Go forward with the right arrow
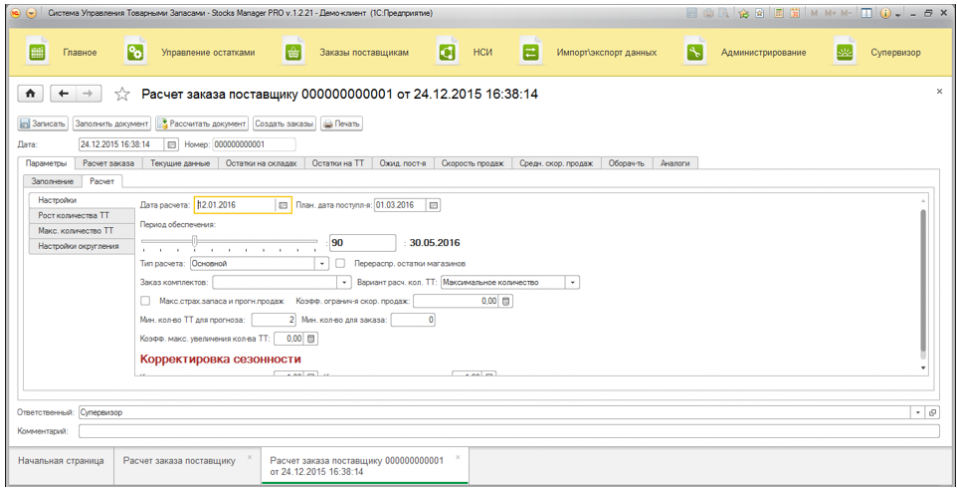957x489 pixels. click(87, 94)
